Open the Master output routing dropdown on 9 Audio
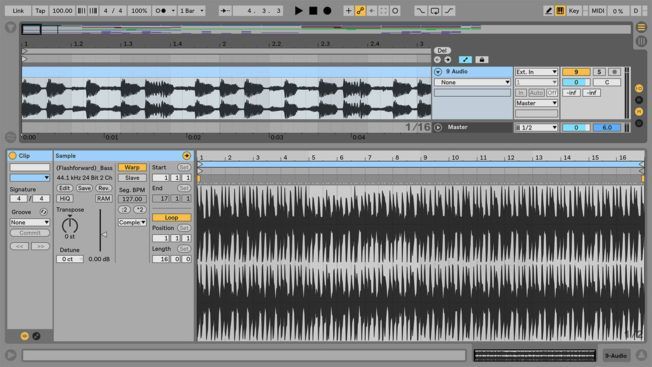Image resolution: width=652 pixels, height=367 pixels. (x=536, y=103)
